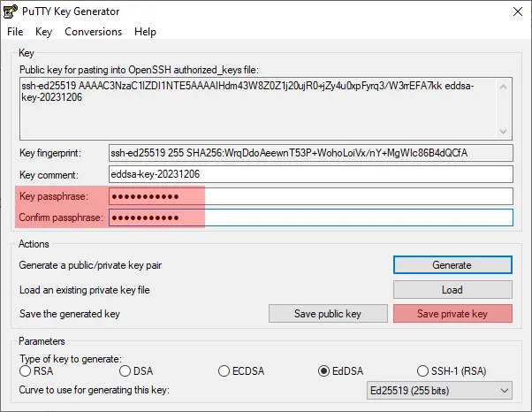This screenshot has height=412, width=532.
Task: Open the Help menu
Action: point(145,32)
